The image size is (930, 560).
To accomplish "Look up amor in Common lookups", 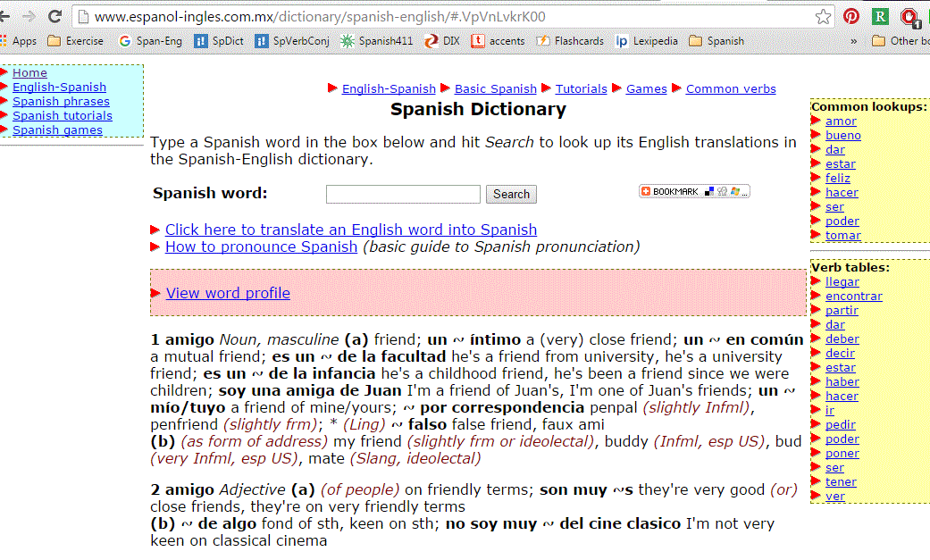I will pos(841,121).
